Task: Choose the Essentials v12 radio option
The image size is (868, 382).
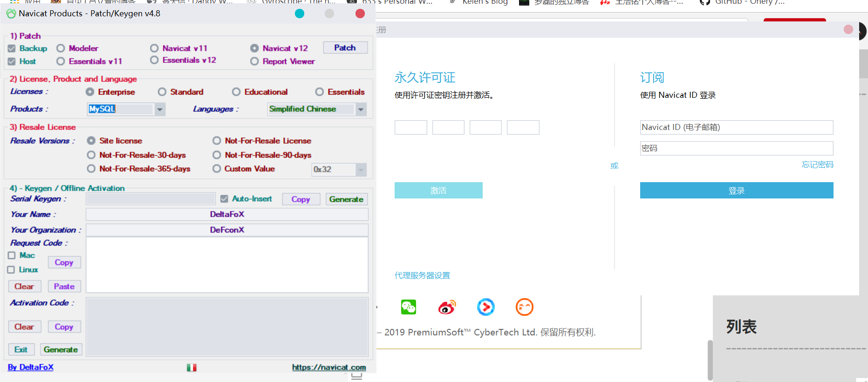Action: click(154, 60)
